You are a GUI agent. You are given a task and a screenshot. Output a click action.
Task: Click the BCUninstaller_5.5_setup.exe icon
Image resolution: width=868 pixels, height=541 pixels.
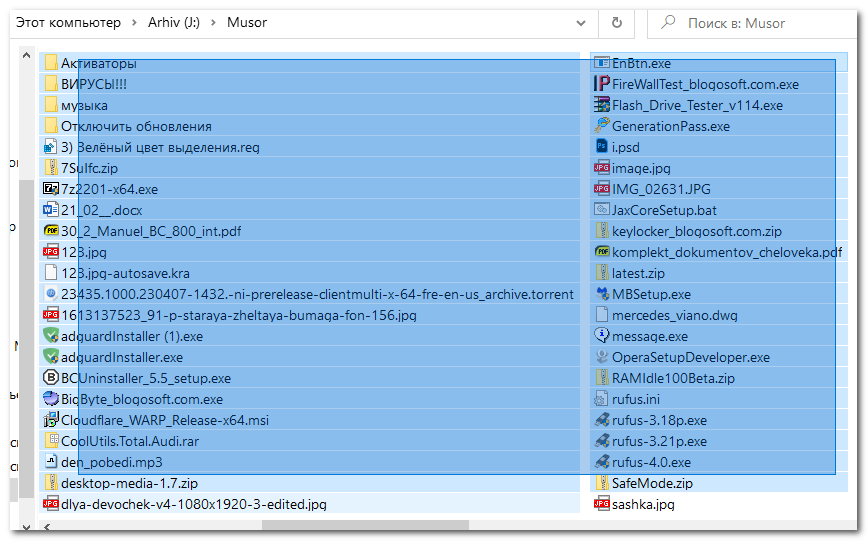coord(51,378)
